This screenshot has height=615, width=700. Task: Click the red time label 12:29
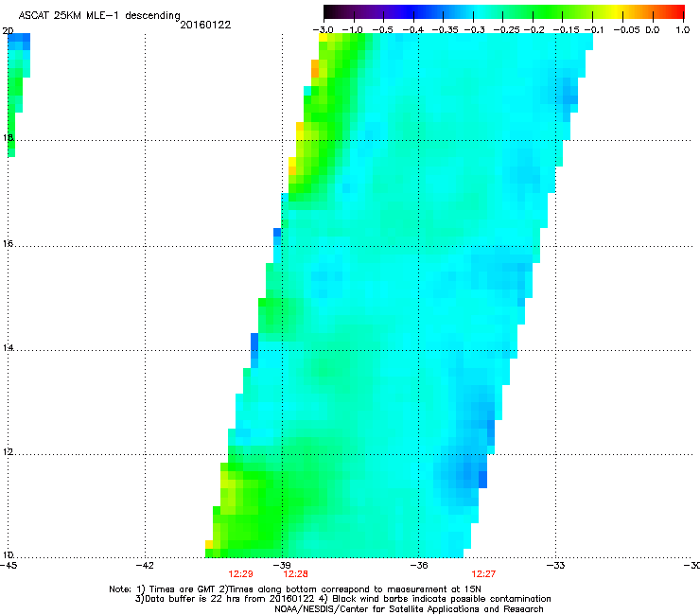(240, 574)
